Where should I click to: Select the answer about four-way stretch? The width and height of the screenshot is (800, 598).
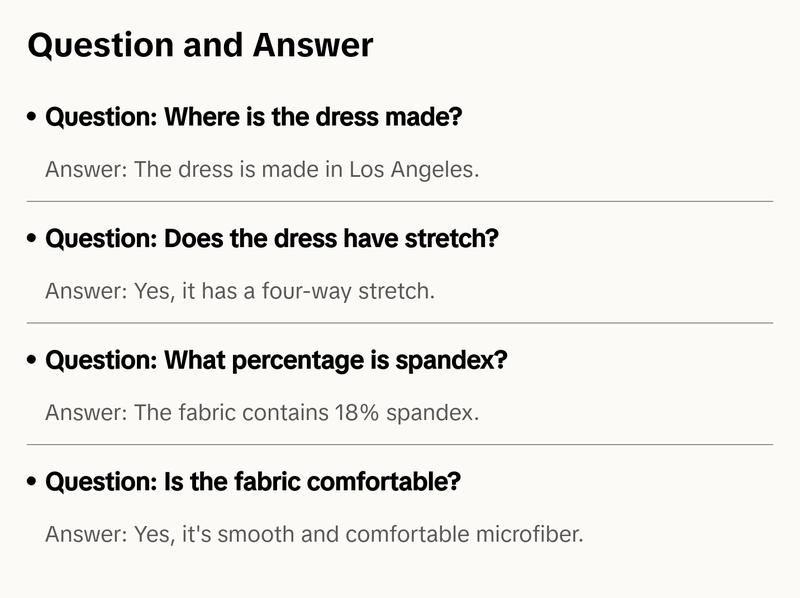point(240,291)
